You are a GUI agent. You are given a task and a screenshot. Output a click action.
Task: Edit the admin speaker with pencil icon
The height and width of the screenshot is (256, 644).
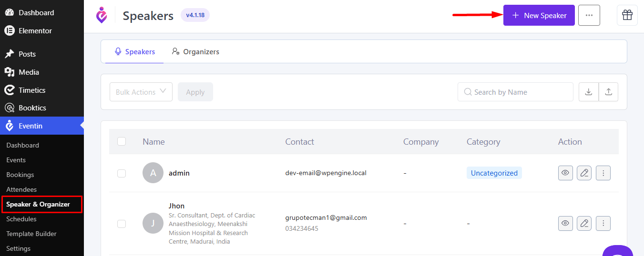pyautogui.click(x=584, y=173)
